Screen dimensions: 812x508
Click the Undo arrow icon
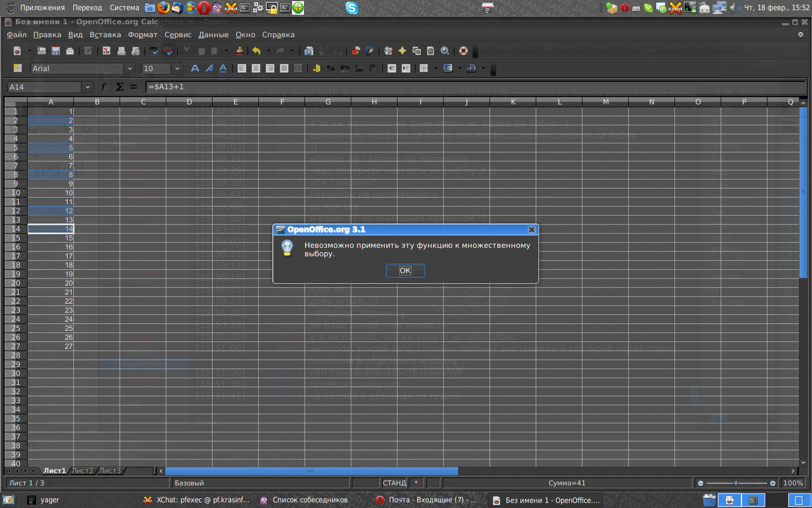coord(257,51)
